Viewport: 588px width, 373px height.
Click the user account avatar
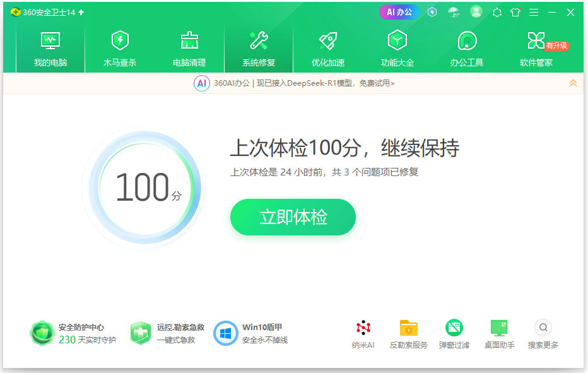pos(476,11)
